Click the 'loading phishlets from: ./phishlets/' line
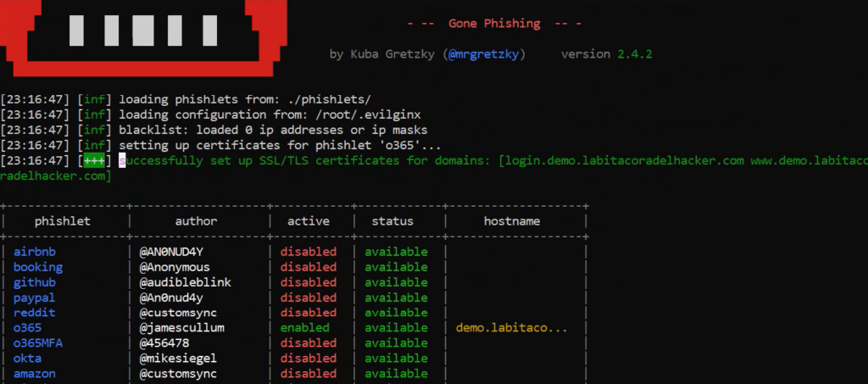This screenshot has width=868, height=384. 245,99
